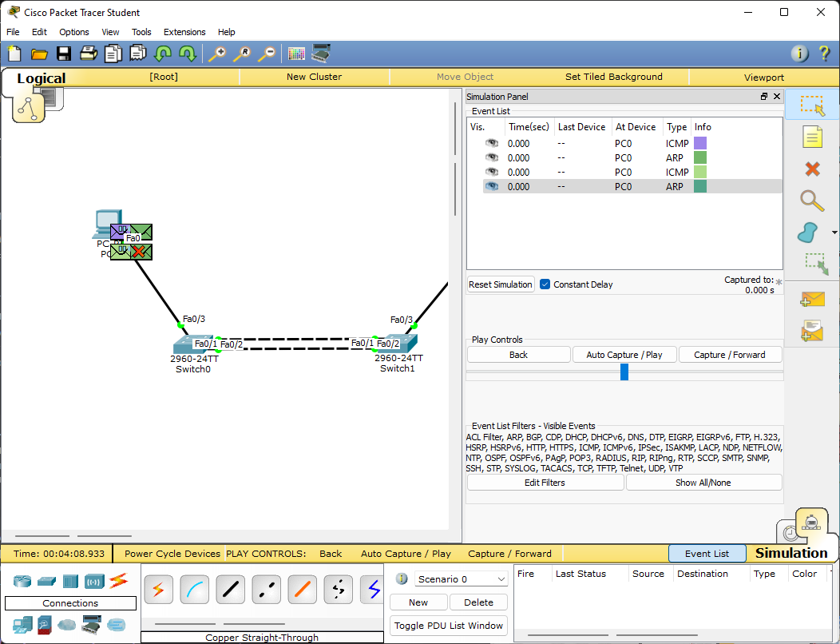Select the Console cable connection
This screenshot has width=840, height=644.
[x=195, y=590]
